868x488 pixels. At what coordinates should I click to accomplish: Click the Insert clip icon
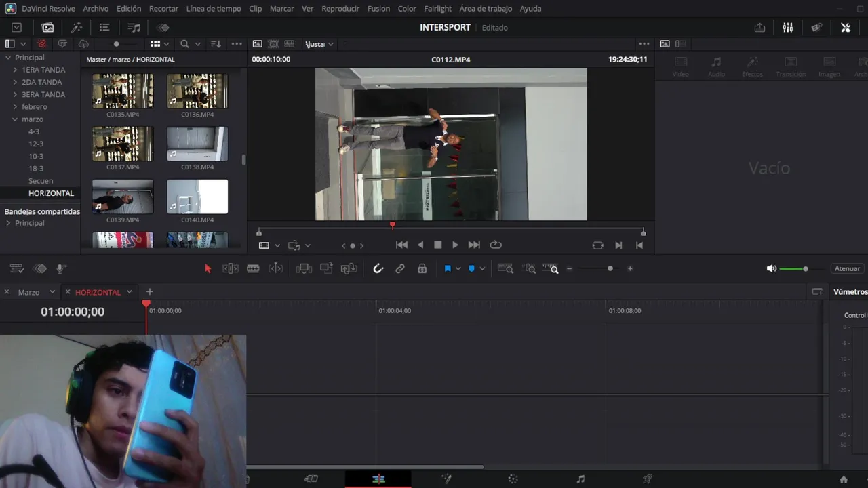coord(304,268)
